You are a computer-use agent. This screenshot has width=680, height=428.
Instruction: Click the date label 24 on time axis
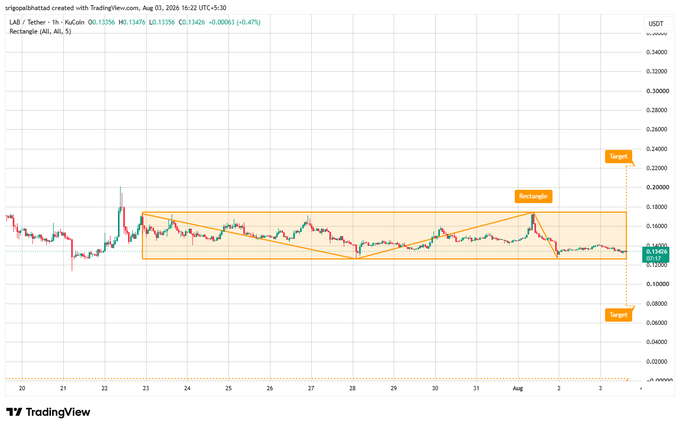point(187,388)
